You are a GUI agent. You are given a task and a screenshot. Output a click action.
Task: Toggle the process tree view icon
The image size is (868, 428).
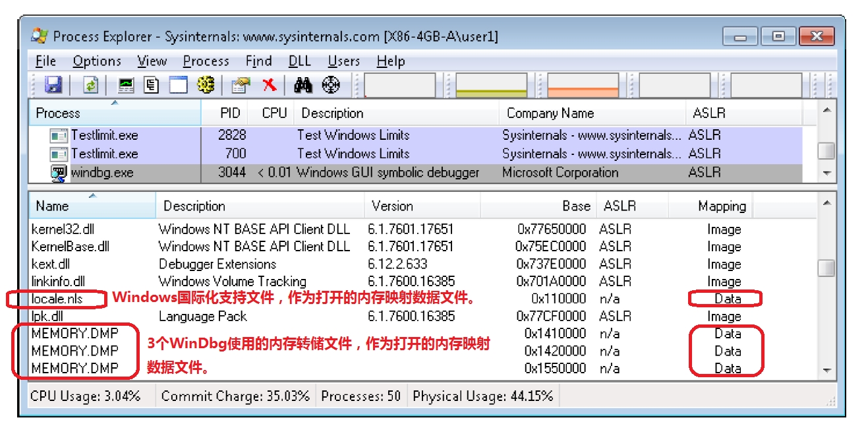point(152,85)
